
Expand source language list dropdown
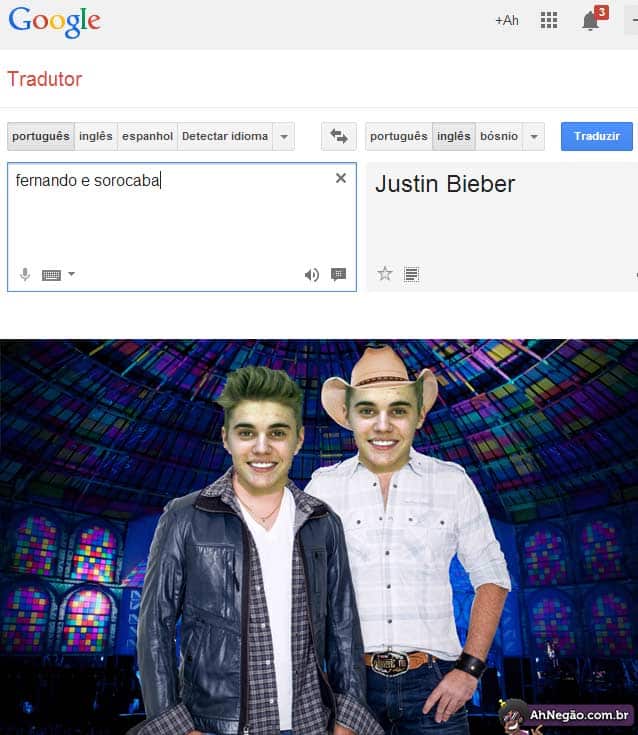point(284,136)
